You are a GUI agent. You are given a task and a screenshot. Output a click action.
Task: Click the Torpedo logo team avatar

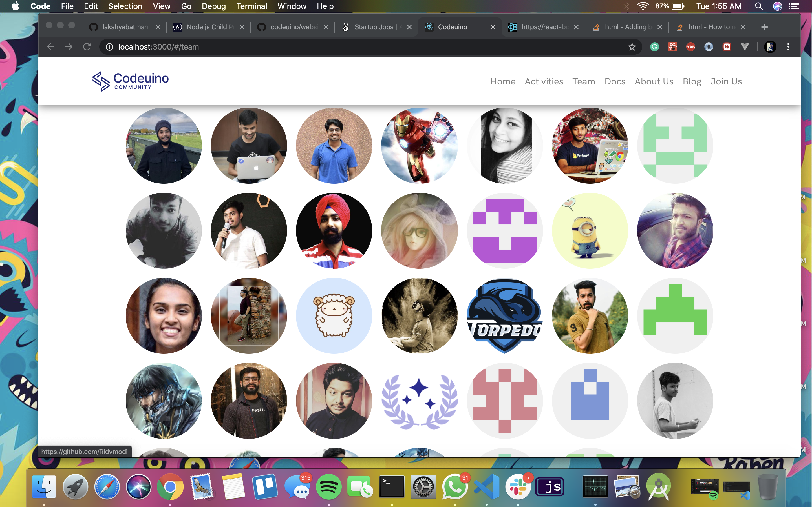(x=504, y=315)
